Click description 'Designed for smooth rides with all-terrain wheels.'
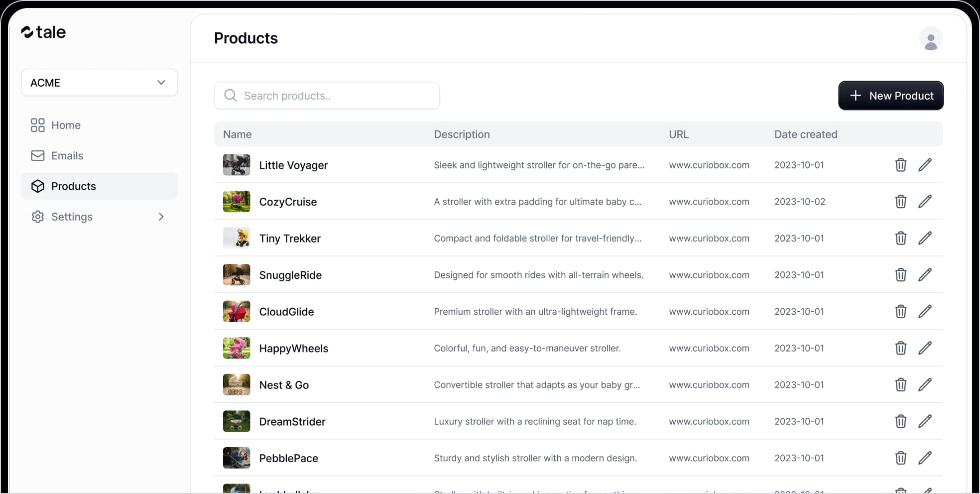The width and height of the screenshot is (980, 494). (539, 275)
